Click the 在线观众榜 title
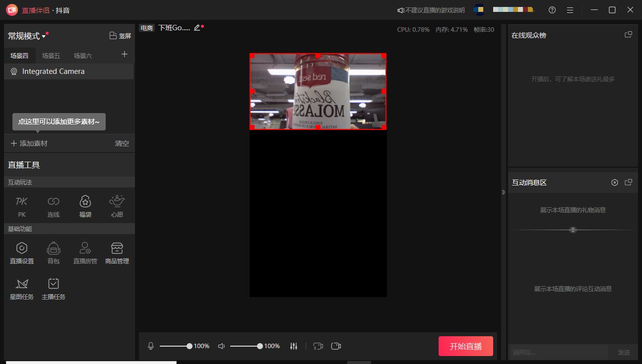The image size is (642, 364). 529,35
